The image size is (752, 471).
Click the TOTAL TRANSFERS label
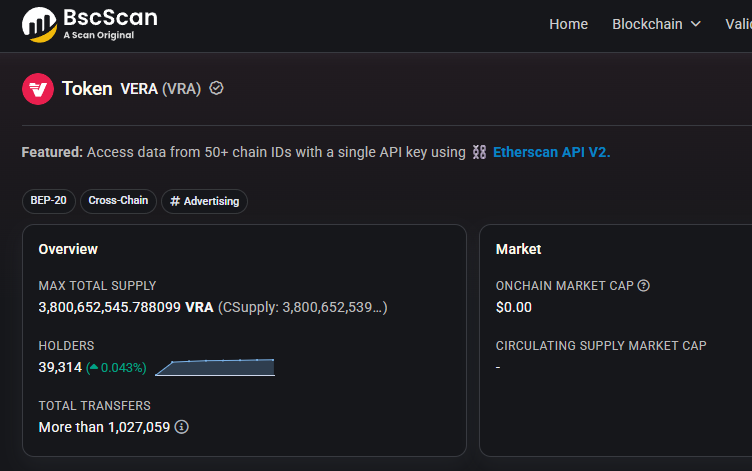tap(94, 406)
